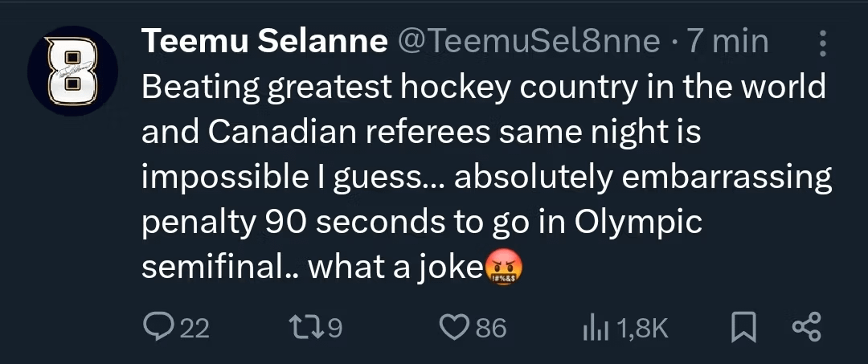Click the share icon
Screen dimensions: 868x364
[806, 327]
